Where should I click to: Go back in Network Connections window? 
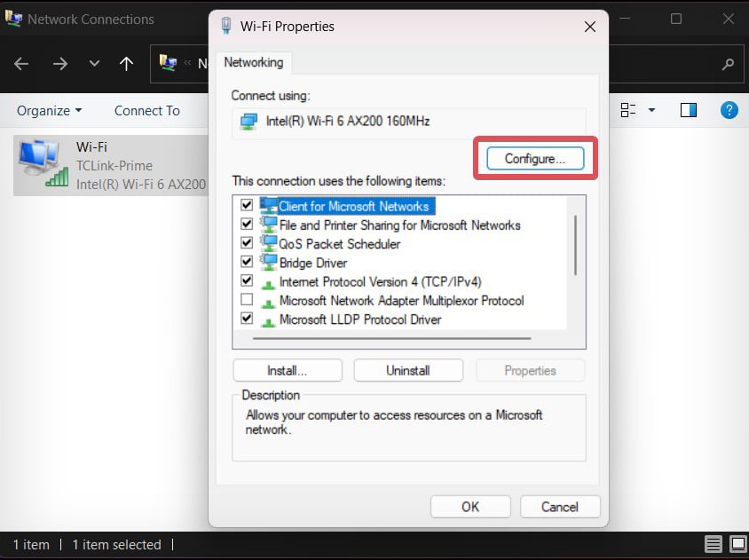pos(21,64)
